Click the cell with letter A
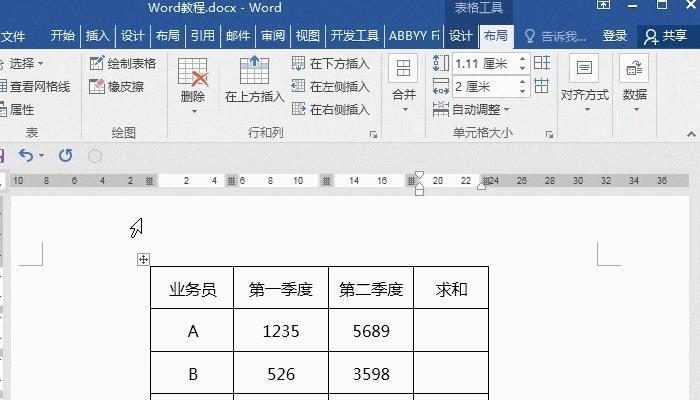 click(x=192, y=330)
